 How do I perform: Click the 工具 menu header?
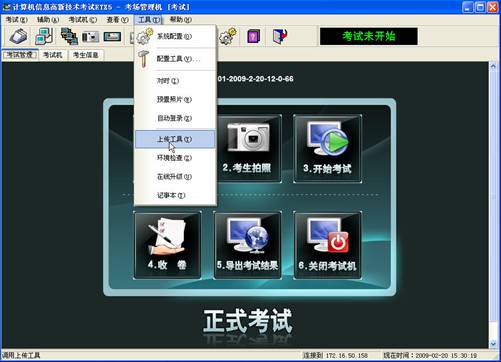click(149, 20)
